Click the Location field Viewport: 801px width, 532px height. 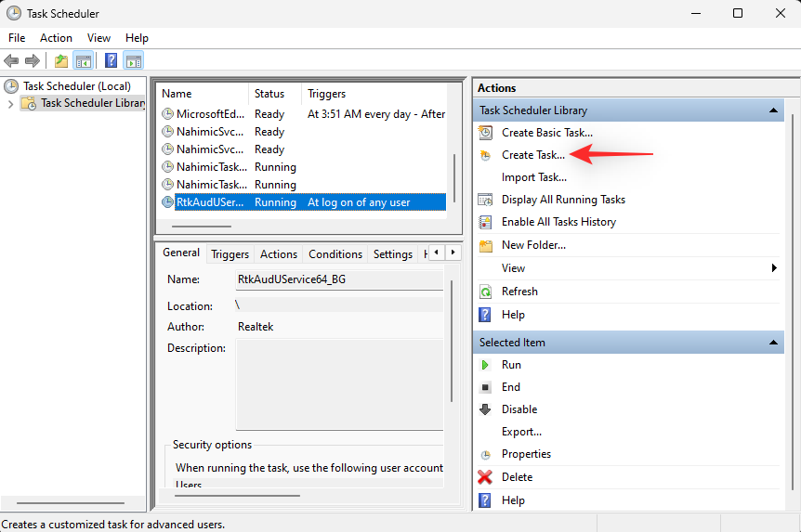point(339,305)
